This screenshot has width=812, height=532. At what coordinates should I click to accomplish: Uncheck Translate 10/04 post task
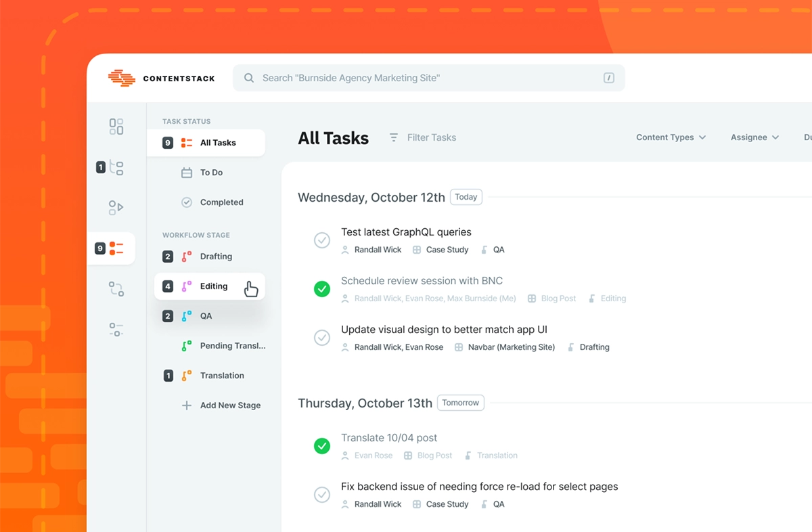tap(322, 446)
